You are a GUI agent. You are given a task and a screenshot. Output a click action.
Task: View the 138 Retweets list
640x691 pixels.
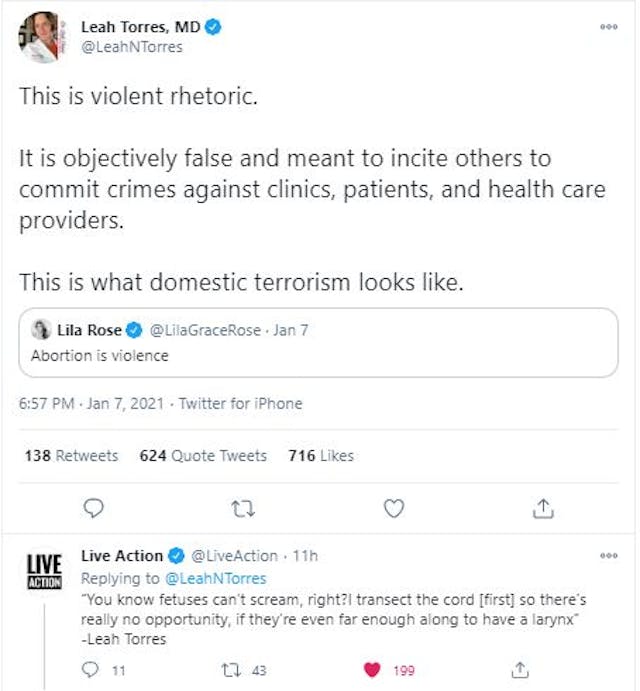(x=71, y=455)
